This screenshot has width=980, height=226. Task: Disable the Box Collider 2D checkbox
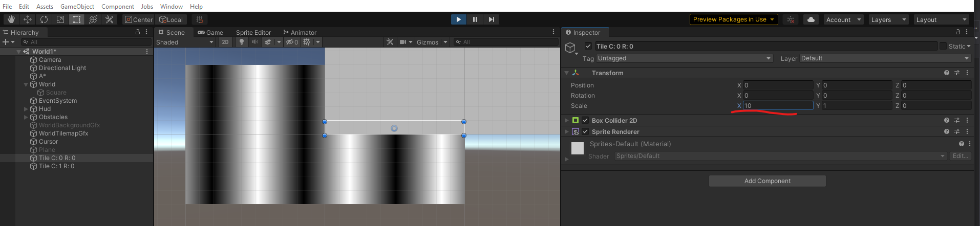[x=585, y=120]
